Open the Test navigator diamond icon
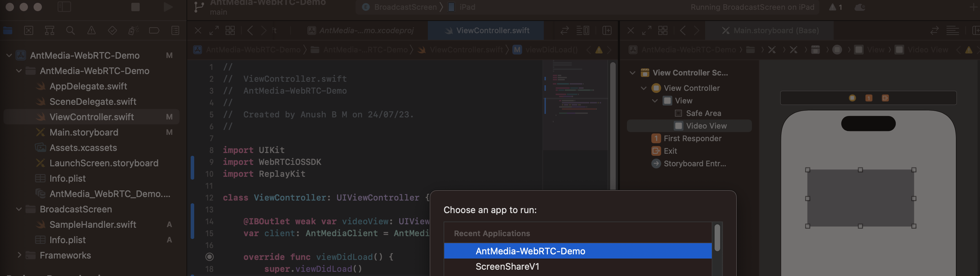 click(x=112, y=30)
